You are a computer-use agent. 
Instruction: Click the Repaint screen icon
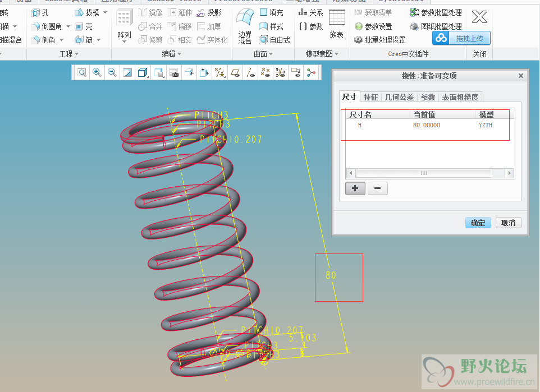point(127,72)
